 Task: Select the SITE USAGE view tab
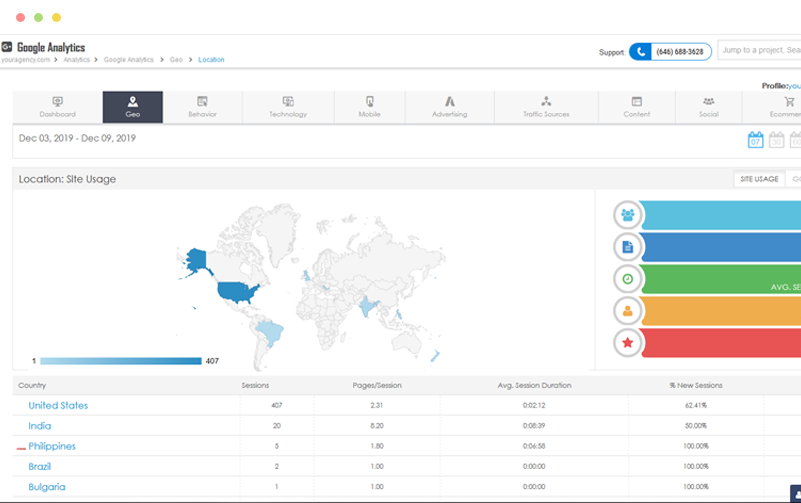(x=759, y=179)
